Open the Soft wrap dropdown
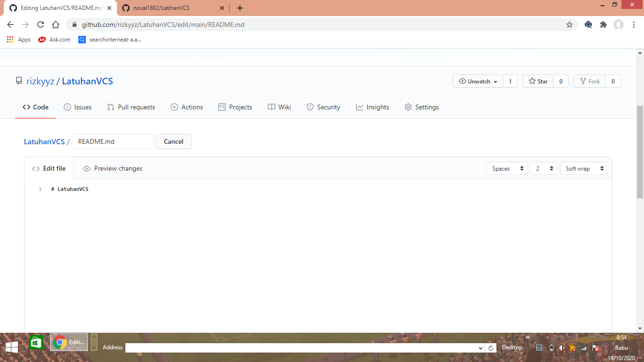The width and height of the screenshot is (644, 362). [584, 168]
